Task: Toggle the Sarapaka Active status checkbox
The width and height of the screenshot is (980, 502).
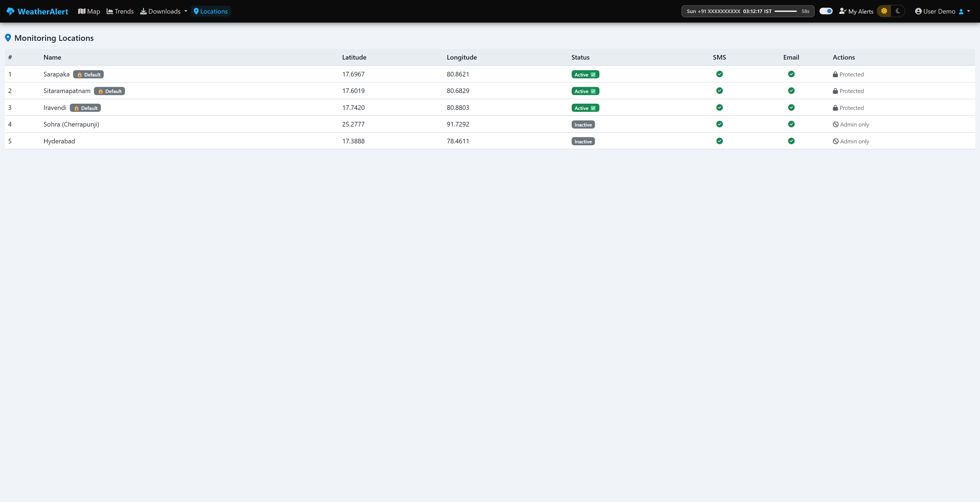Action: [x=593, y=75]
